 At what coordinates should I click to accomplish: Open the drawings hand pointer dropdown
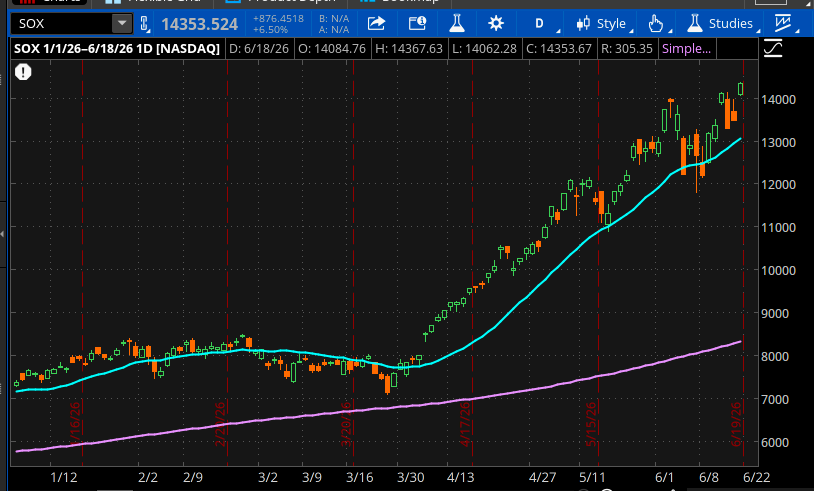659,23
